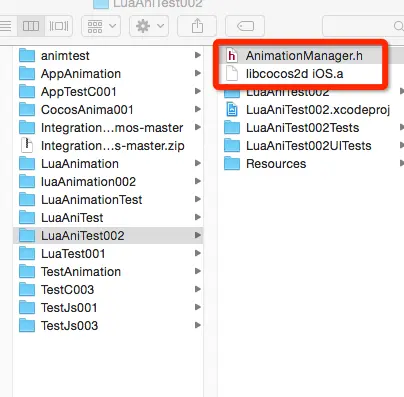The image size is (404, 397).
Task: Click the TestC003 folder name
Action: [67, 290]
